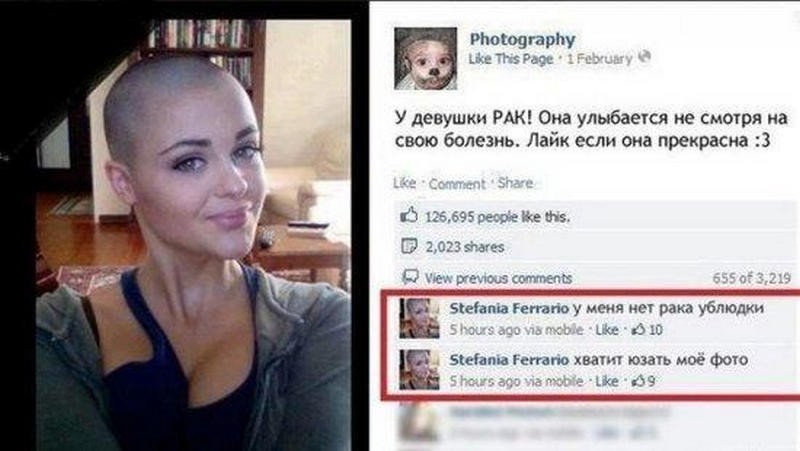Open 126,695 people like this
This screenshot has width=800, height=451.
point(497,217)
